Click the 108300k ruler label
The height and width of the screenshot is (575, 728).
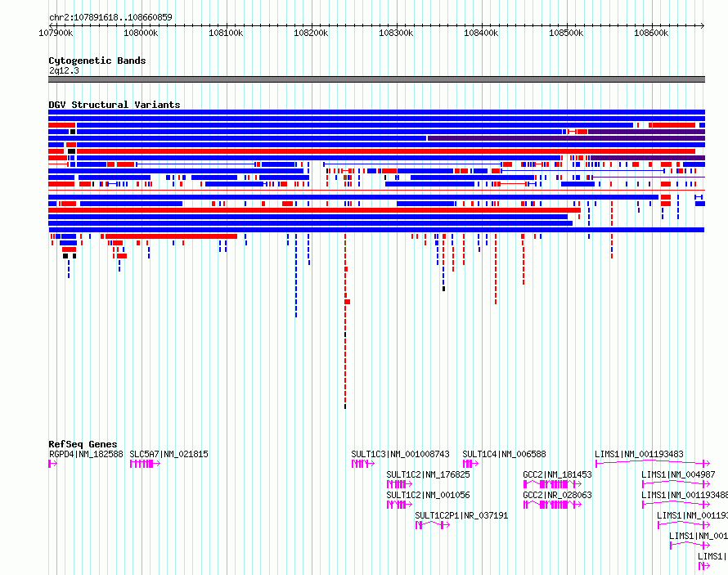tap(396, 33)
